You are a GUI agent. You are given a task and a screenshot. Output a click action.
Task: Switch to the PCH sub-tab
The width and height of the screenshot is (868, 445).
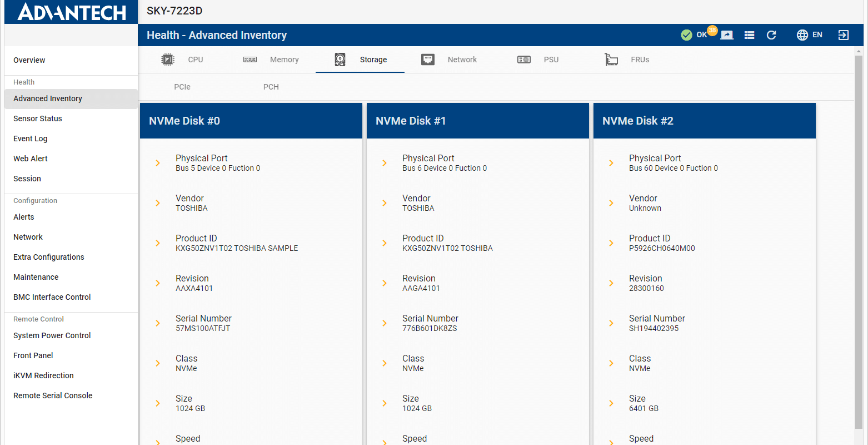271,87
